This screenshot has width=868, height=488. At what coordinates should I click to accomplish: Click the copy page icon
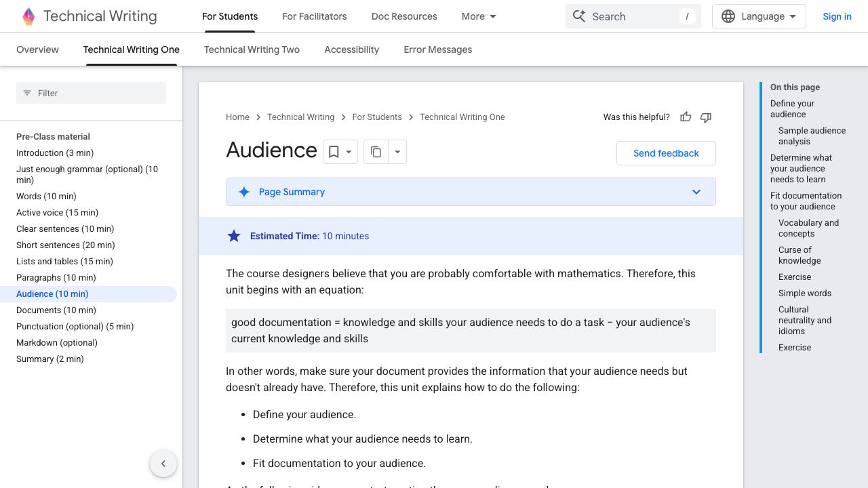pos(376,152)
